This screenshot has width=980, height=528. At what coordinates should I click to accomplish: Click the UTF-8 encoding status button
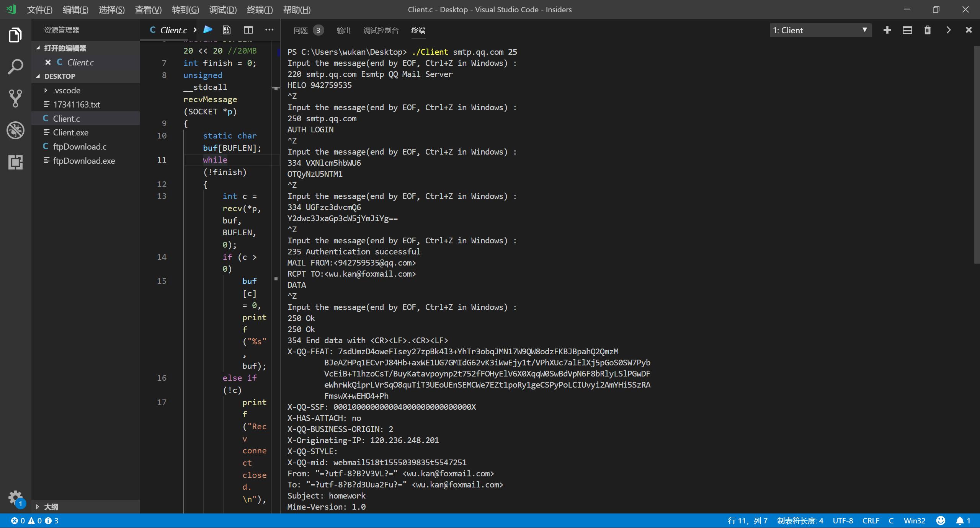[x=843, y=521]
